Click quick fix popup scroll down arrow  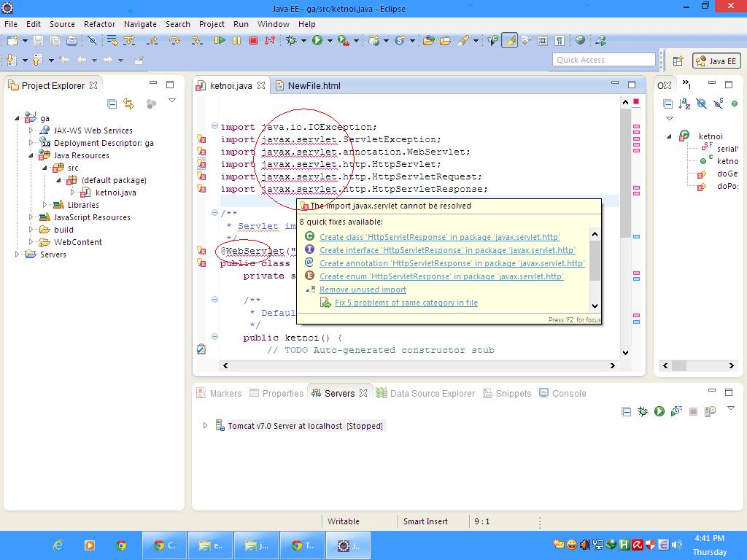click(595, 306)
